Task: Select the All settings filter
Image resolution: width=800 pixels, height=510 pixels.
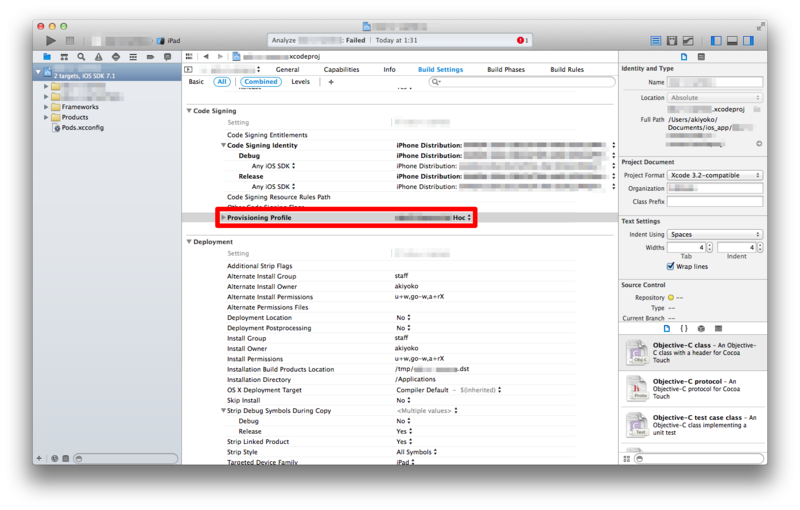Action: 222,82
